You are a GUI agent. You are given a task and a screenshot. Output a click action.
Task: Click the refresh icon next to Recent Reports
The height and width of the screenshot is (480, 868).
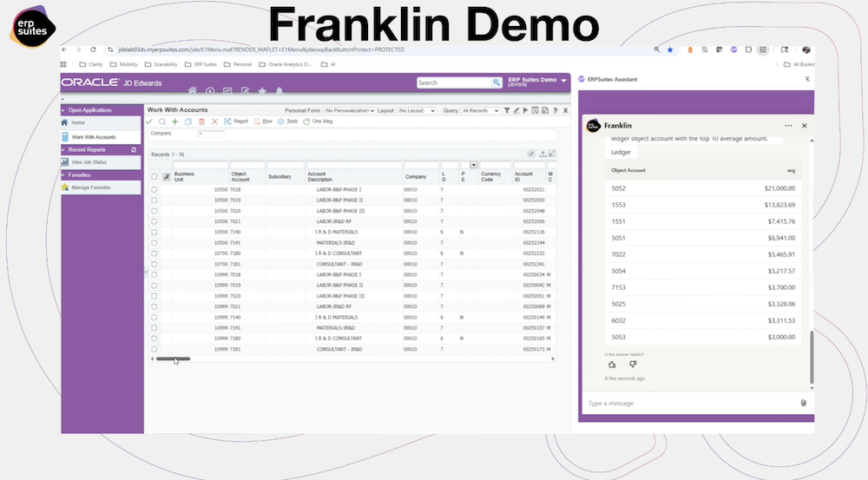134,150
